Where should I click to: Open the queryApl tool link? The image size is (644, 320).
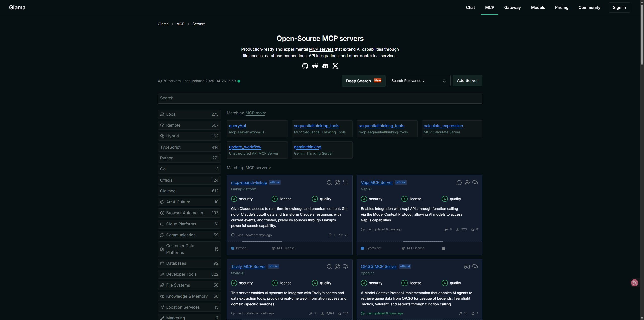pyautogui.click(x=237, y=126)
